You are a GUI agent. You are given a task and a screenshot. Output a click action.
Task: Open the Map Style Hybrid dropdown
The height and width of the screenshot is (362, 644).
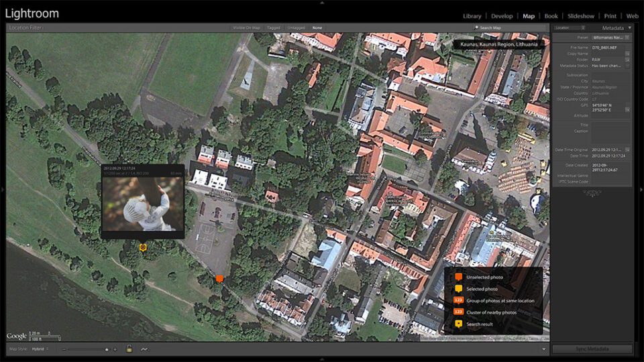[x=40, y=349]
